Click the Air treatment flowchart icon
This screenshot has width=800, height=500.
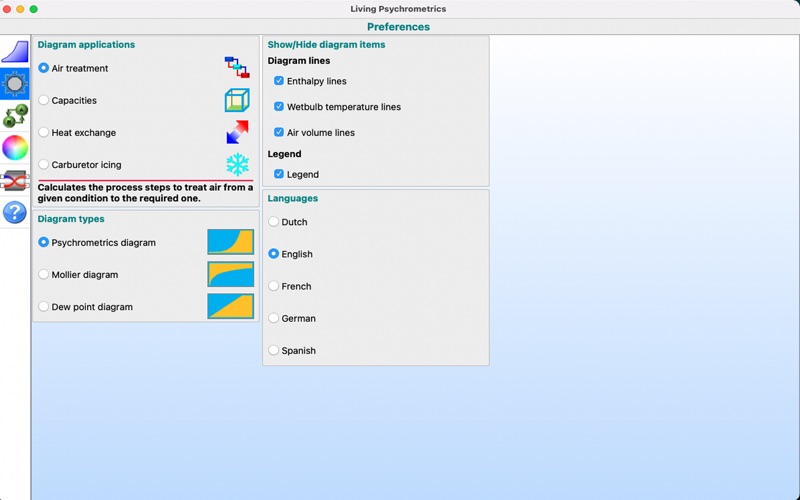237,68
